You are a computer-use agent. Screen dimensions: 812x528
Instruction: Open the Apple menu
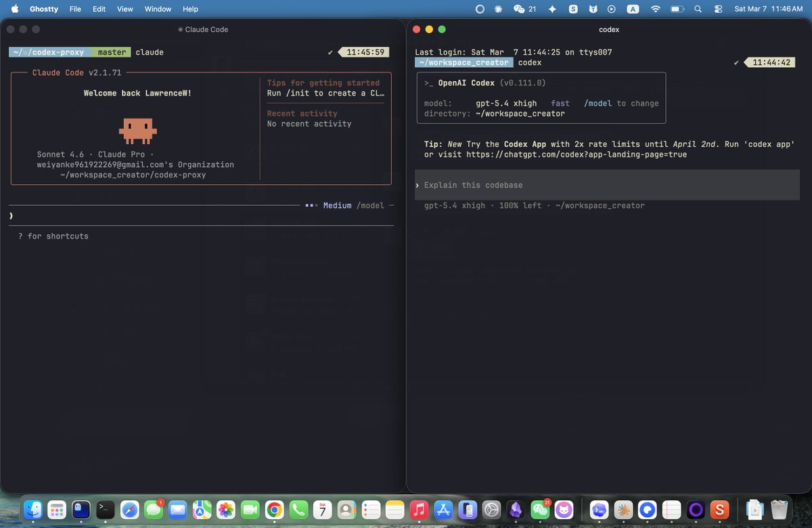(14, 9)
